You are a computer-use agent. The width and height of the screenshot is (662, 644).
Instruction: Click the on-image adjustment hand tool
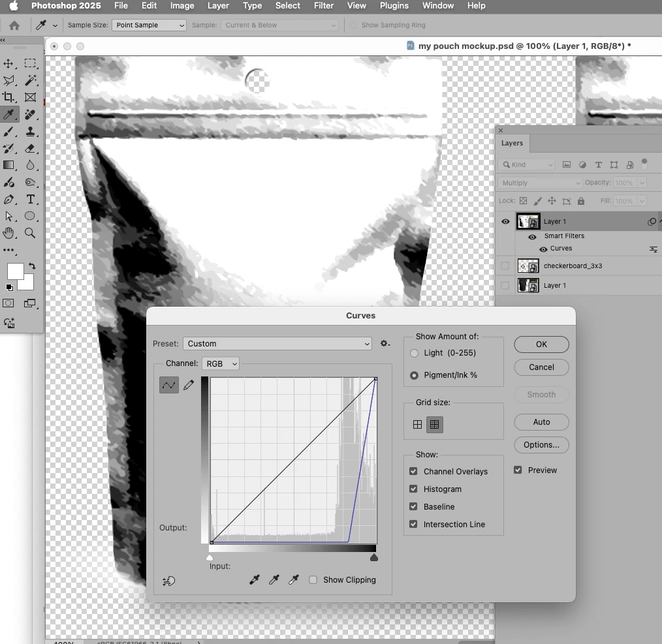coord(169,581)
